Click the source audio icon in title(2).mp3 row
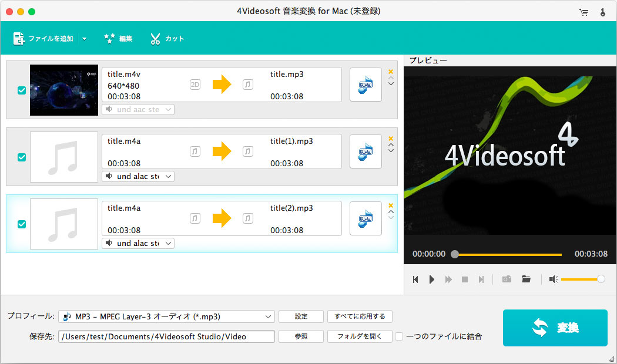This screenshot has width=617, height=364. [195, 218]
